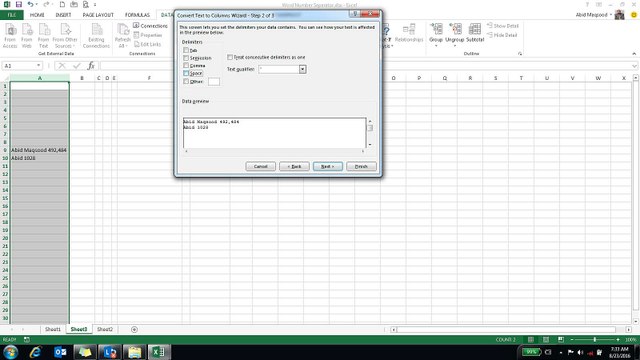Click the Existing Connections icon
640x360 pixels.
point(97,30)
